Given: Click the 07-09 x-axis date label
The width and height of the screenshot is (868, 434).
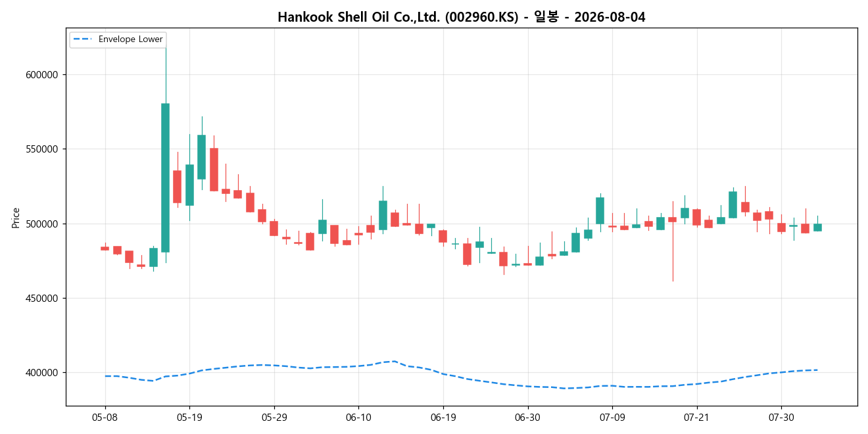Looking at the screenshot, I should [x=612, y=418].
